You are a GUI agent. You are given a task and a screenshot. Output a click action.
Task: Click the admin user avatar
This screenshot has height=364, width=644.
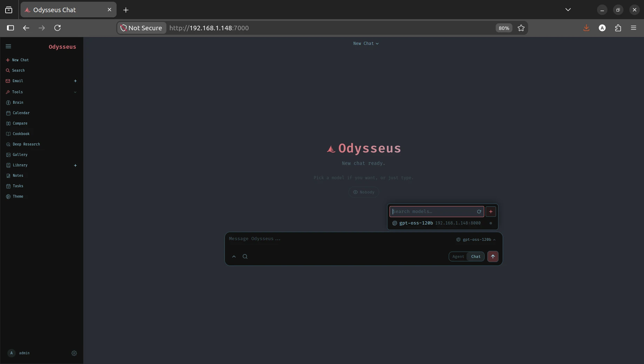[x=11, y=353]
